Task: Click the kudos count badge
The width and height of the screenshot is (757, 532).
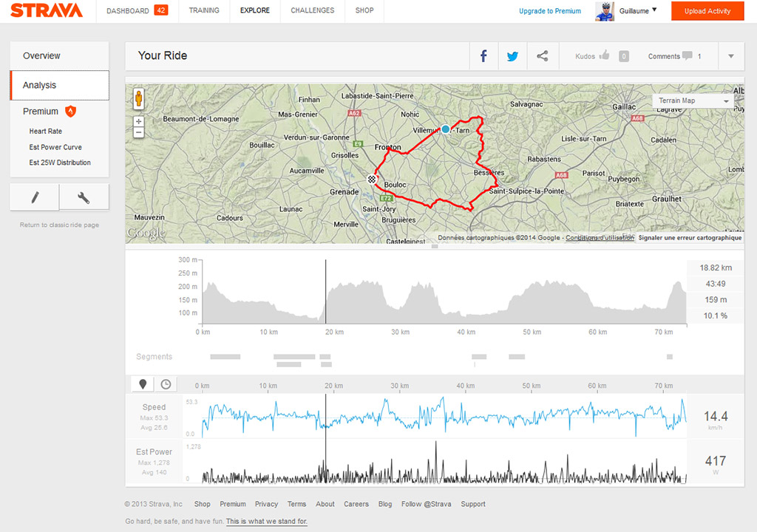Action: click(x=624, y=56)
